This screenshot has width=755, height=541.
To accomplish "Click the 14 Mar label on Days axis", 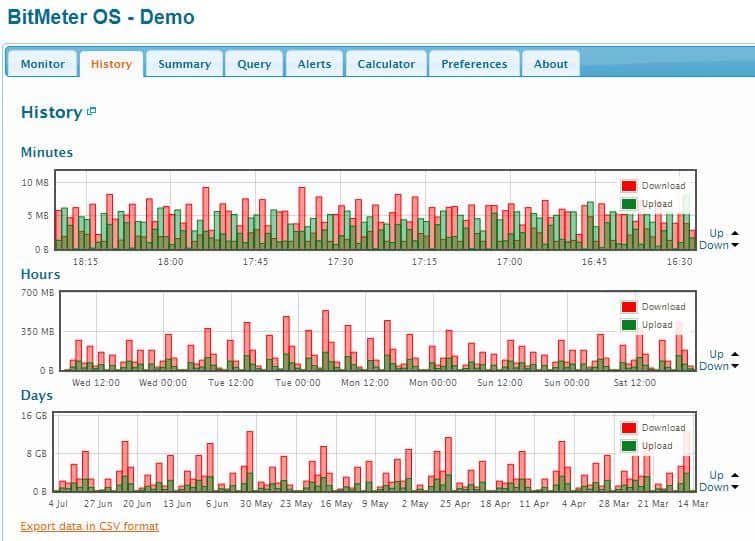I will click(x=693, y=504).
